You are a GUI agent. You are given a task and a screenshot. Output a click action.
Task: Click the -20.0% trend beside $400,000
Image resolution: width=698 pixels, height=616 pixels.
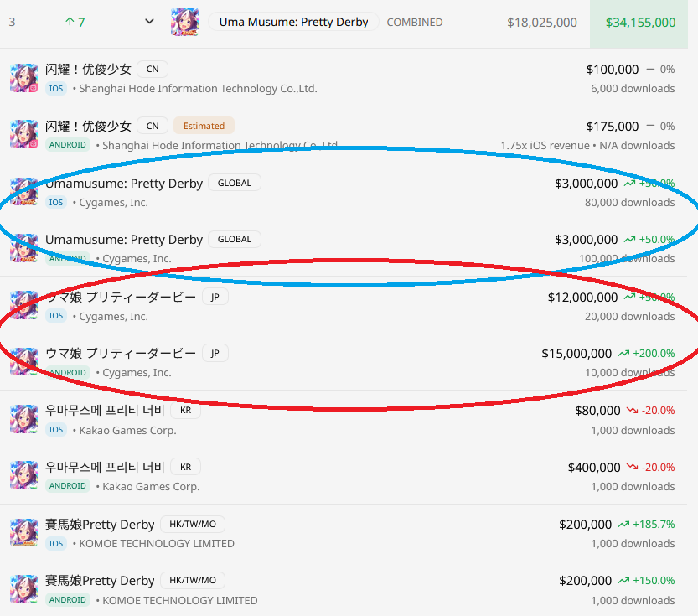point(650,468)
